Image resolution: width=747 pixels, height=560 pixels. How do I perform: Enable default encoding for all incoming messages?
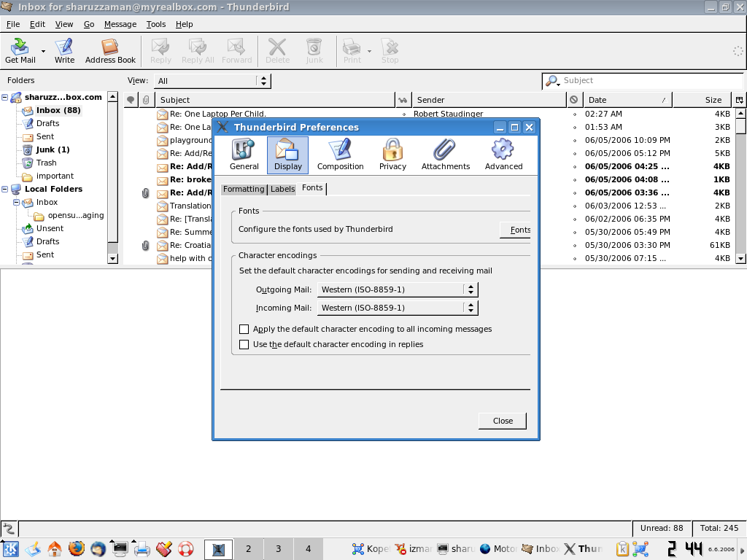point(244,329)
